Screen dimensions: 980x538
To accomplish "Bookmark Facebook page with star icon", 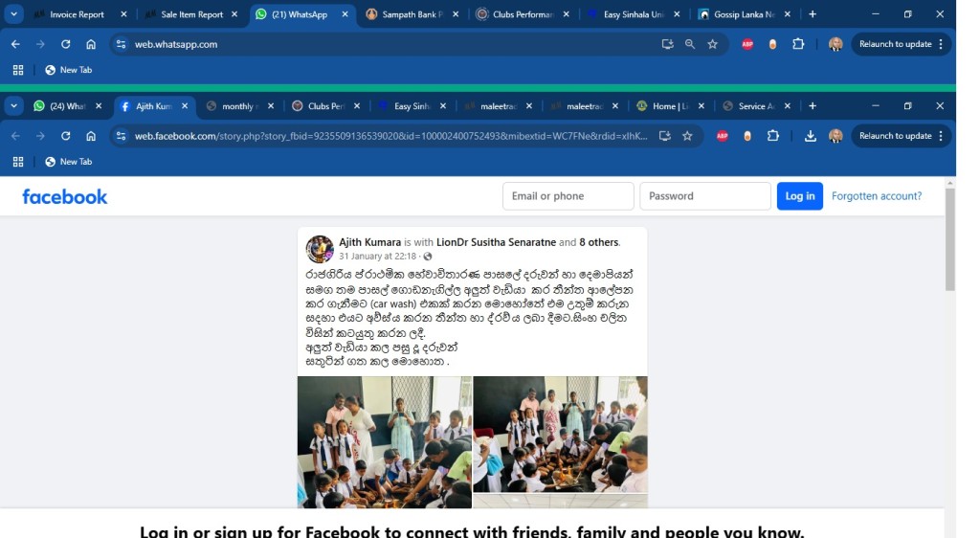I will pos(687,136).
